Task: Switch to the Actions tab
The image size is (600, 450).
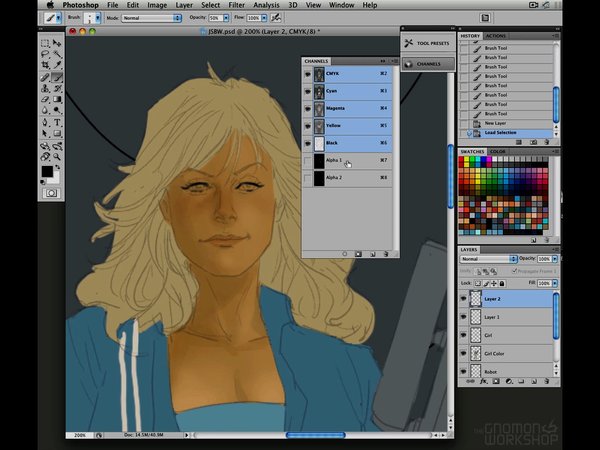Action: pyautogui.click(x=496, y=36)
